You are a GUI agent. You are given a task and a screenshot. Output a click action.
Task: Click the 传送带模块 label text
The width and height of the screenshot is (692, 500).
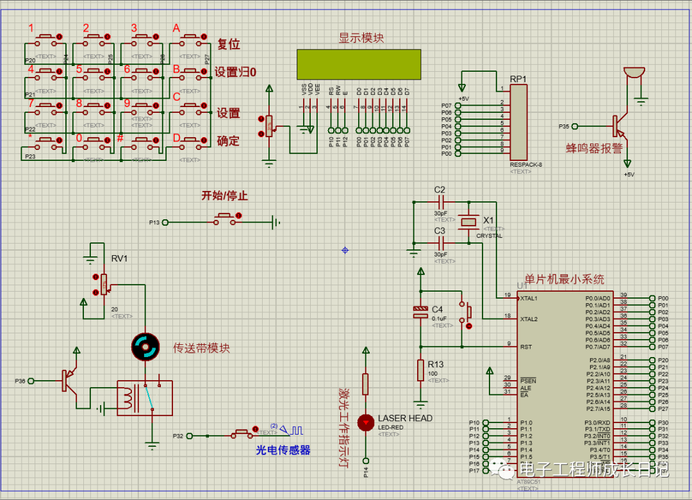201,348
